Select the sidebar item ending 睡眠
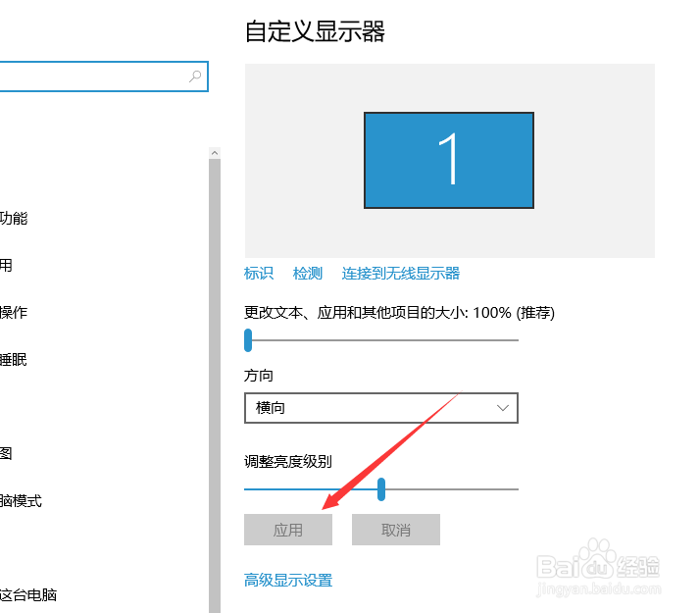 pos(14,359)
